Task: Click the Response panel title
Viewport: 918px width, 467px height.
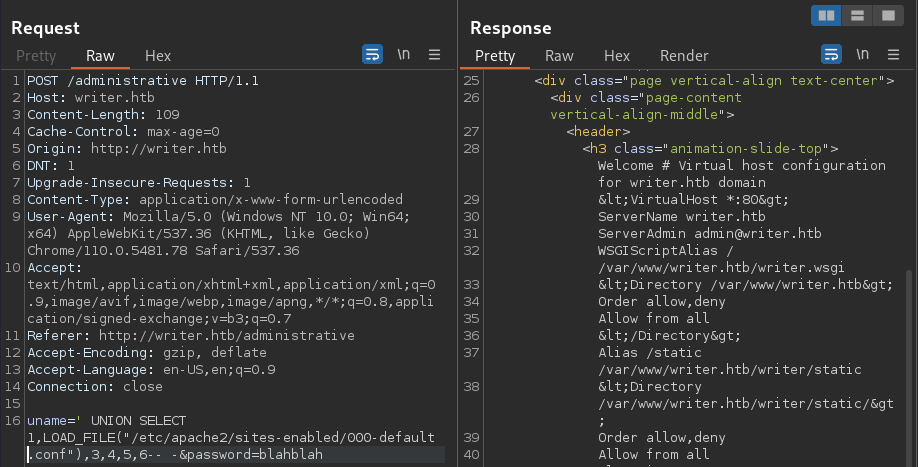Action: pyautogui.click(x=511, y=28)
